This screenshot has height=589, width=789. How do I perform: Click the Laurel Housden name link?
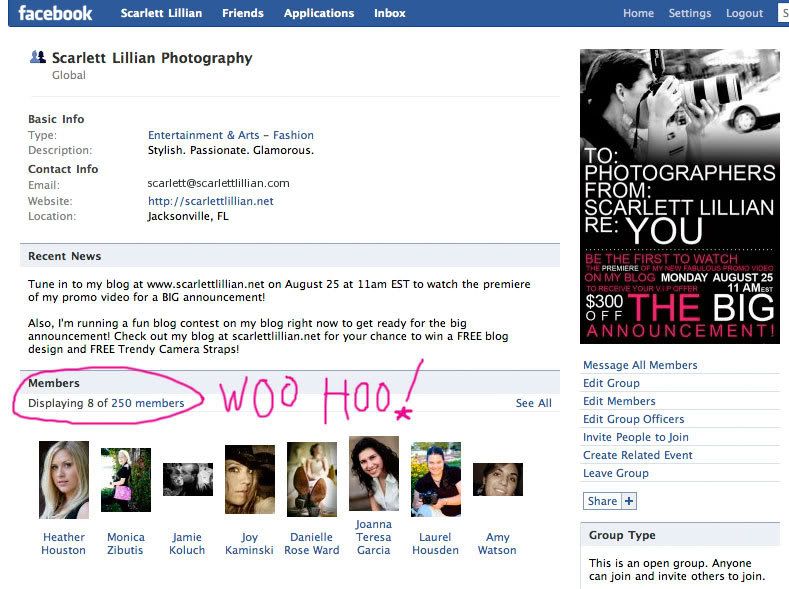pos(435,544)
